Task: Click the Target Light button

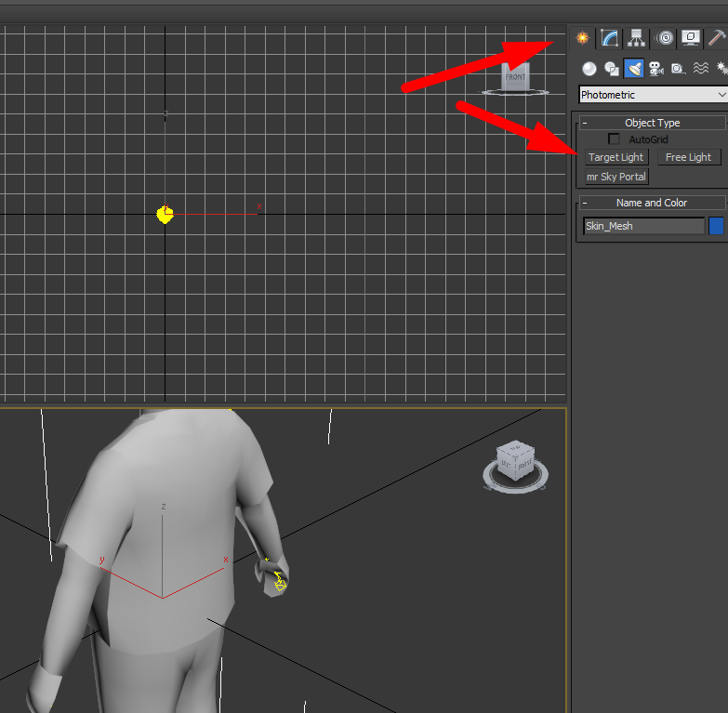Action: pos(615,157)
